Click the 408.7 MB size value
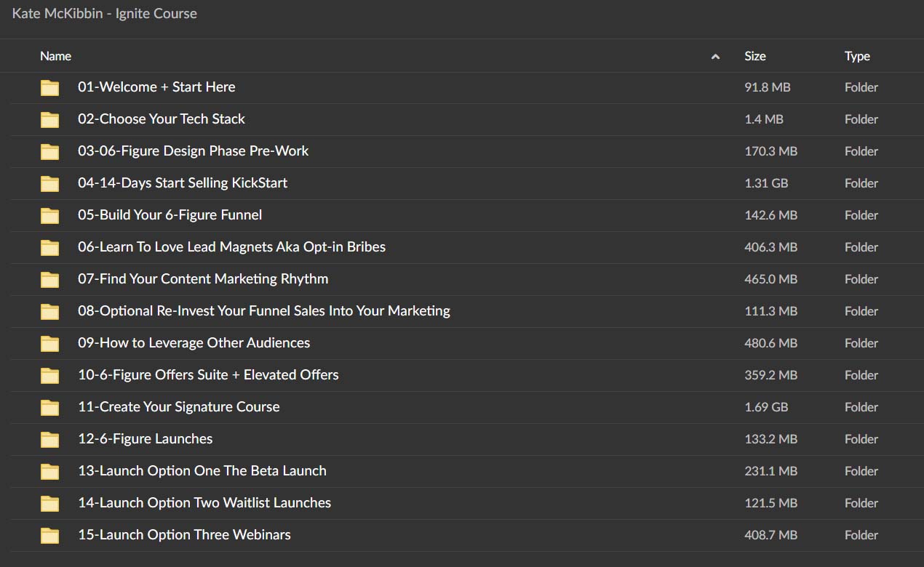The image size is (924, 567). coord(770,535)
